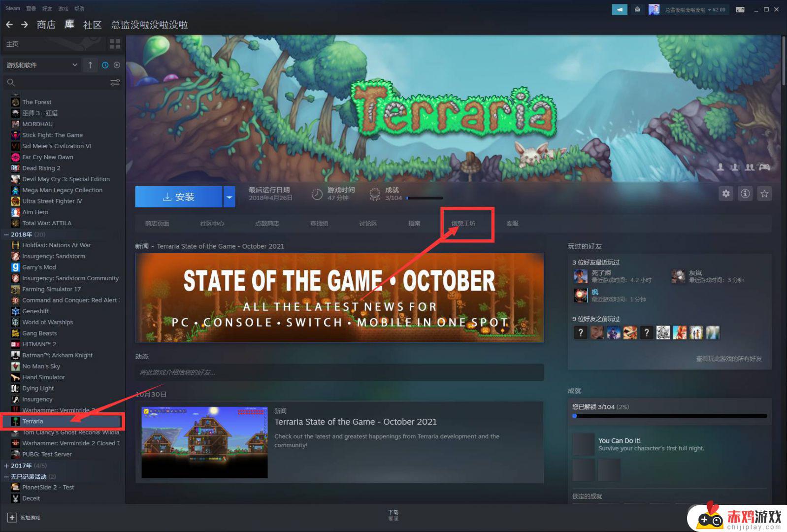Add Terraria to favorites star
Viewport: 787px width, 532px height.
764,194
